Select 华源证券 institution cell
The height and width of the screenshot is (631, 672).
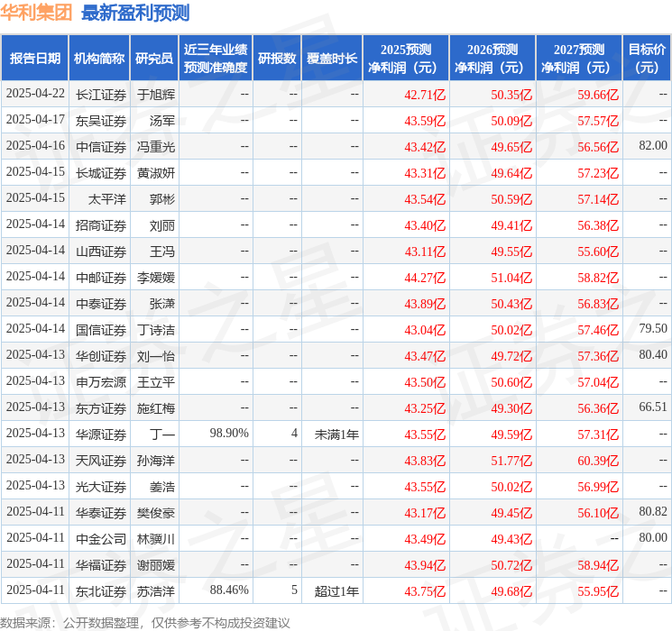[x=101, y=434]
